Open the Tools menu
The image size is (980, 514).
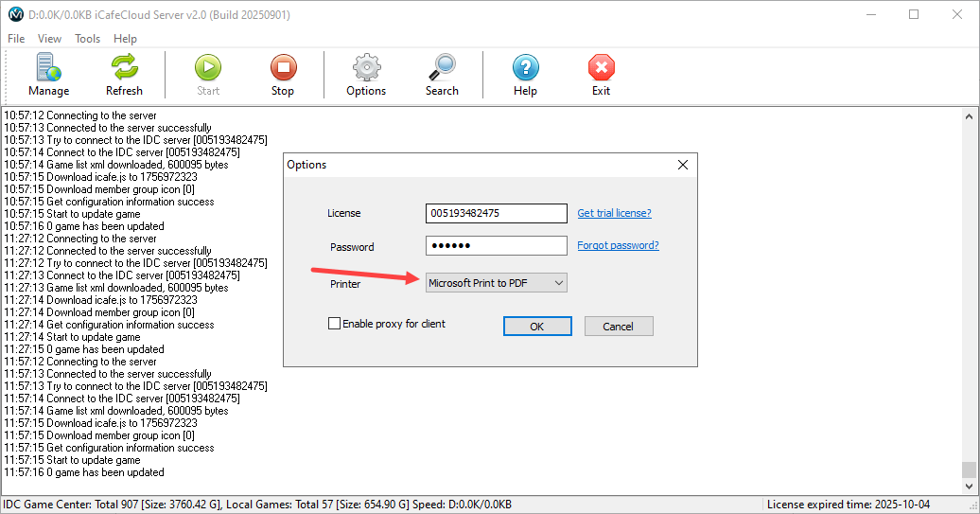[87, 39]
